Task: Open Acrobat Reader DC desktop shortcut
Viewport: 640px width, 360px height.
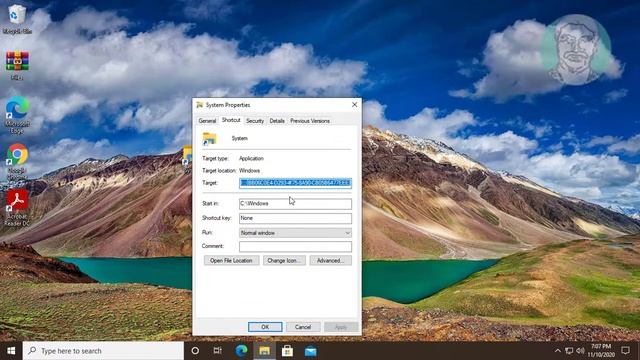Action: [17, 207]
